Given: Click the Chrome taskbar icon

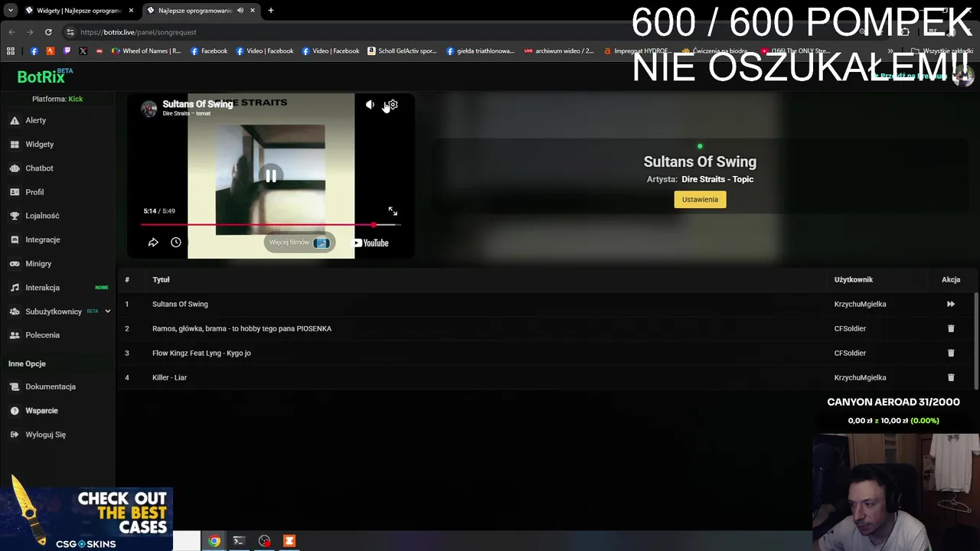Looking at the screenshot, I should (x=214, y=541).
